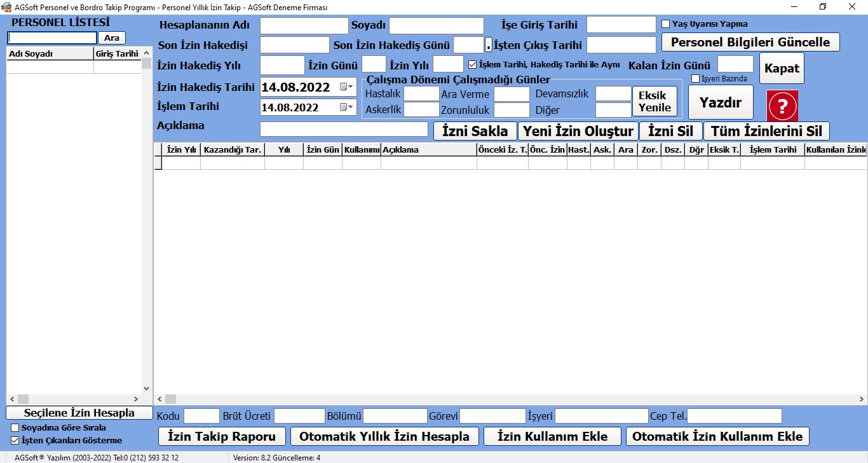
Task: Click the İşe Giriş Tarihi field
Action: coord(621,25)
